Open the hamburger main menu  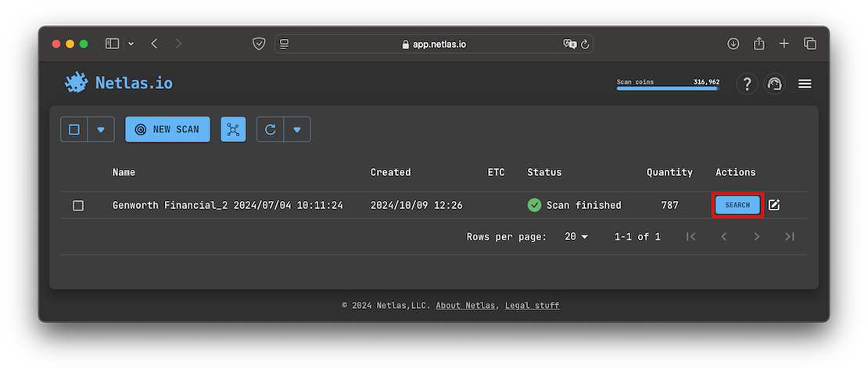pyautogui.click(x=805, y=84)
